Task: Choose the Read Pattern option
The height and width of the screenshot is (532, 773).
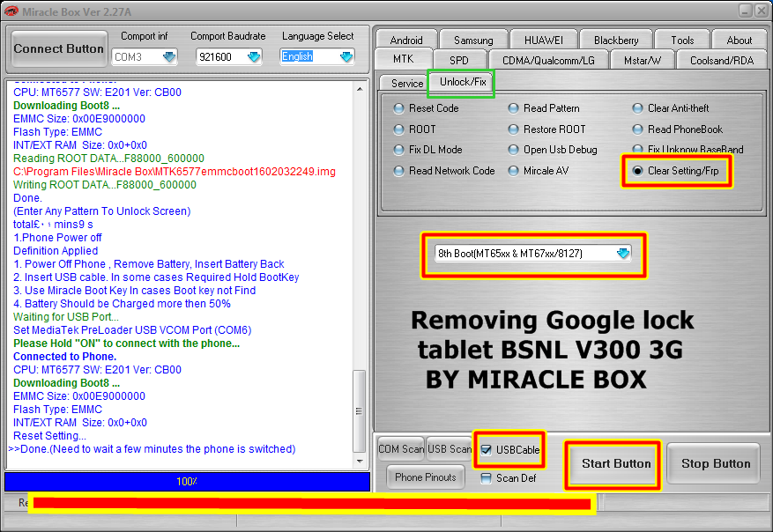Action: click(513, 108)
